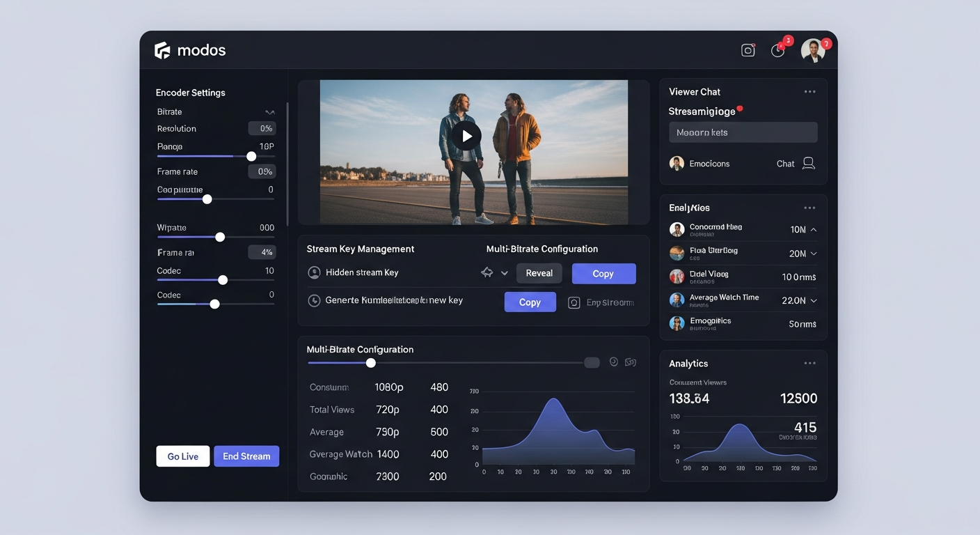Click the info icon near the bitrate slider
The width and height of the screenshot is (980, 535).
coord(613,362)
